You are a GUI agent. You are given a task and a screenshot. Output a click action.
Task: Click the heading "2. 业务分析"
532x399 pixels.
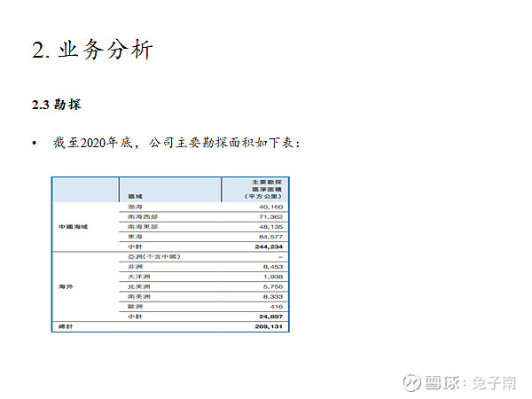pos(92,50)
